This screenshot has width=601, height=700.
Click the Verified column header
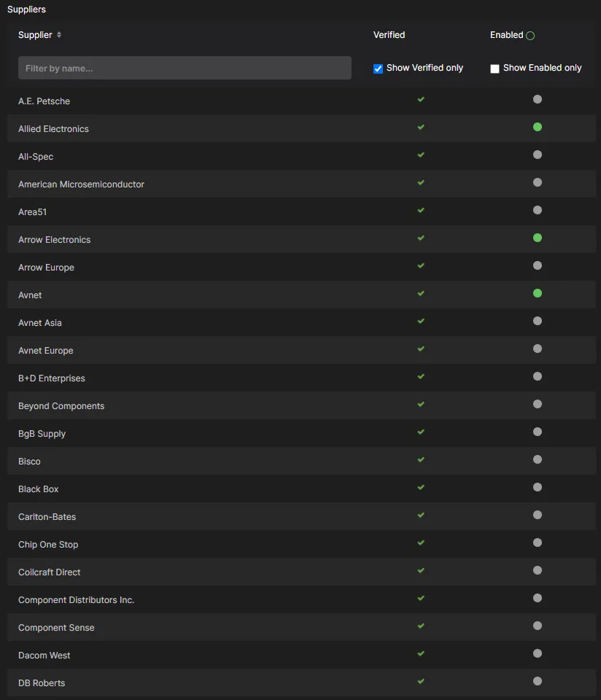389,35
